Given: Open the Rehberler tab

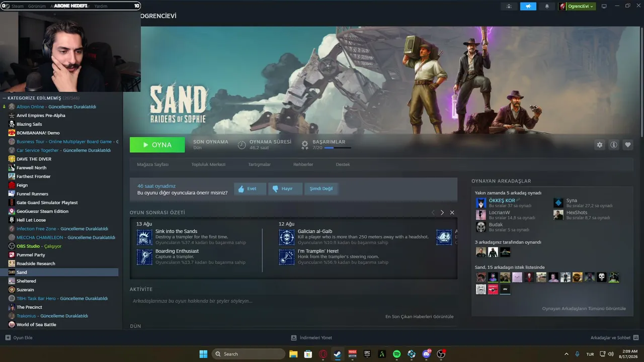Looking at the screenshot, I should click(x=303, y=164).
